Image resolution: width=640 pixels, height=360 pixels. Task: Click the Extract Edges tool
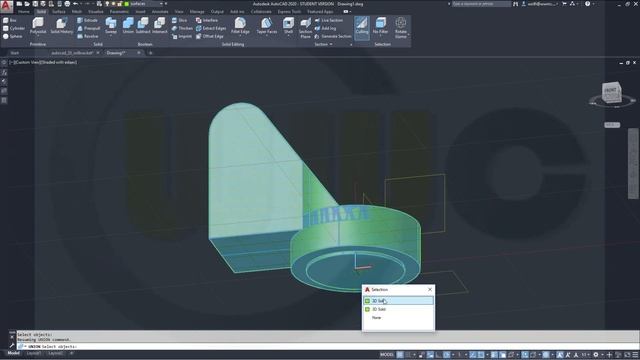pyautogui.click(x=211, y=28)
